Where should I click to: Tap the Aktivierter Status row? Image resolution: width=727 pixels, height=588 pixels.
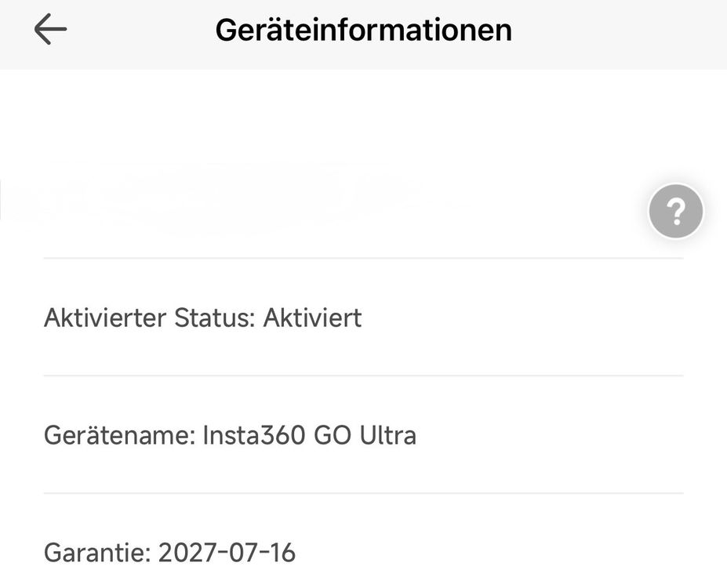364,318
